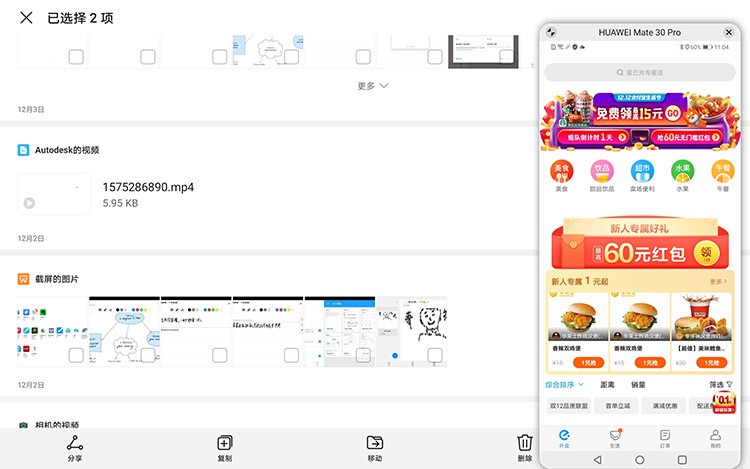This screenshot has height=469, width=750.
Task: Open 更多 in the 新人专属 section
Action: click(x=718, y=282)
